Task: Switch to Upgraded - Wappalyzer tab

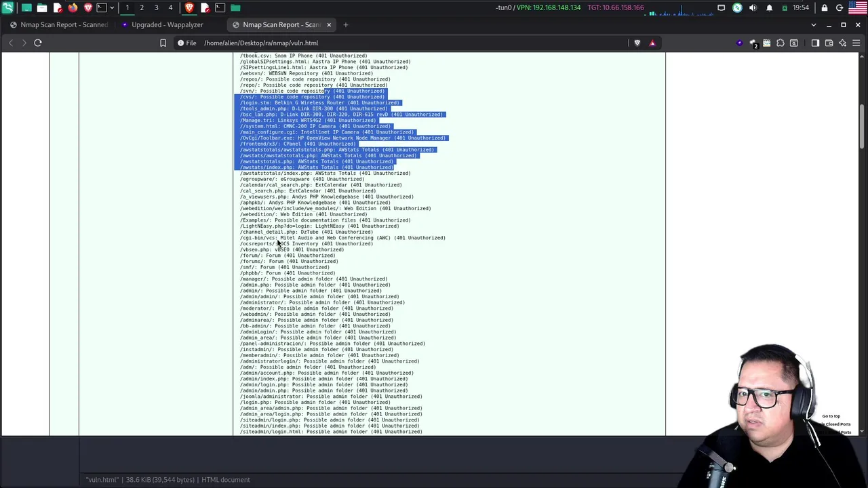Action: (167, 25)
